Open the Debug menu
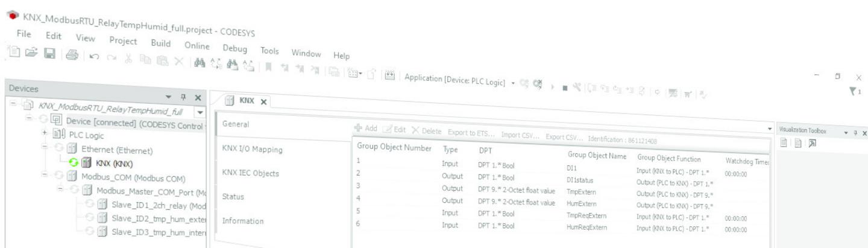The image size is (868, 248). (x=235, y=48)
